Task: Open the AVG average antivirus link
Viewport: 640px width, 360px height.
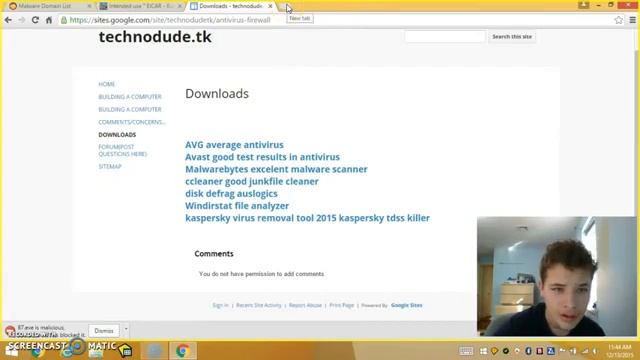Action: (234, 145)
